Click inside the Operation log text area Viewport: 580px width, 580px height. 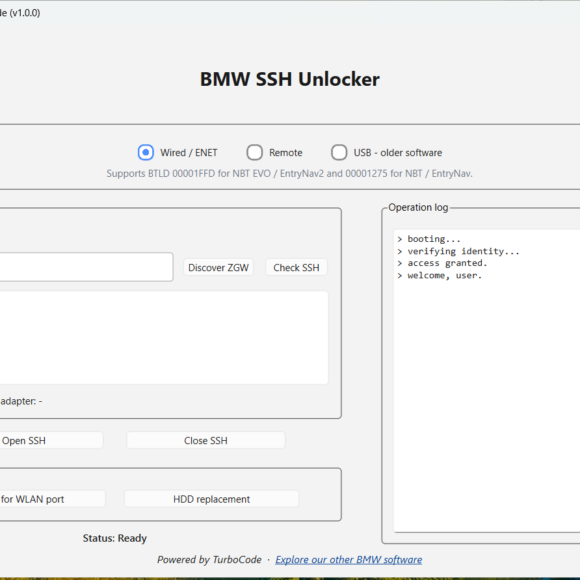pos(487,381)
